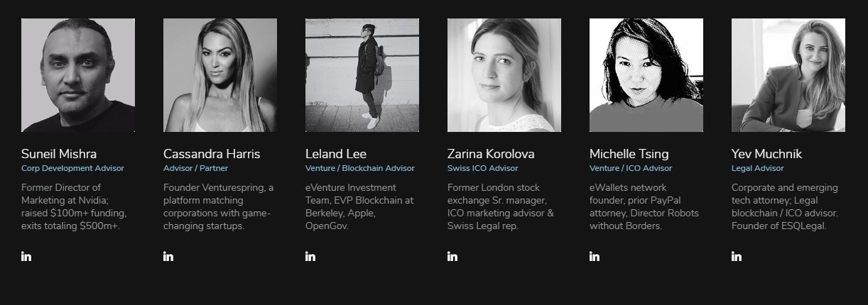The image size is (868, 305).
Task: Open Yev Muchnik's LinkedIn icon
Action: click(x=737, y=256)
